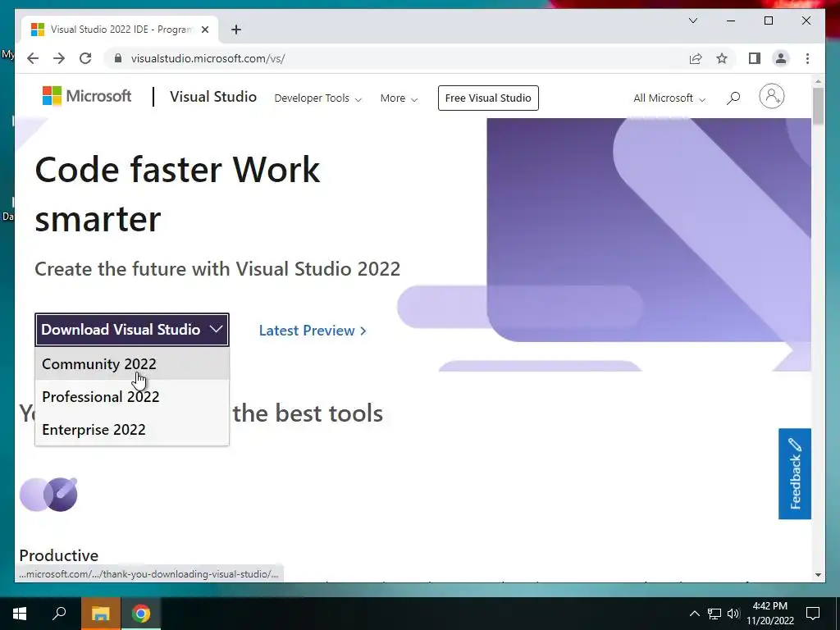Screen dimensions: 840x630
Task: Open site search with the magnifier icon
Action: (x=733, y=98)
